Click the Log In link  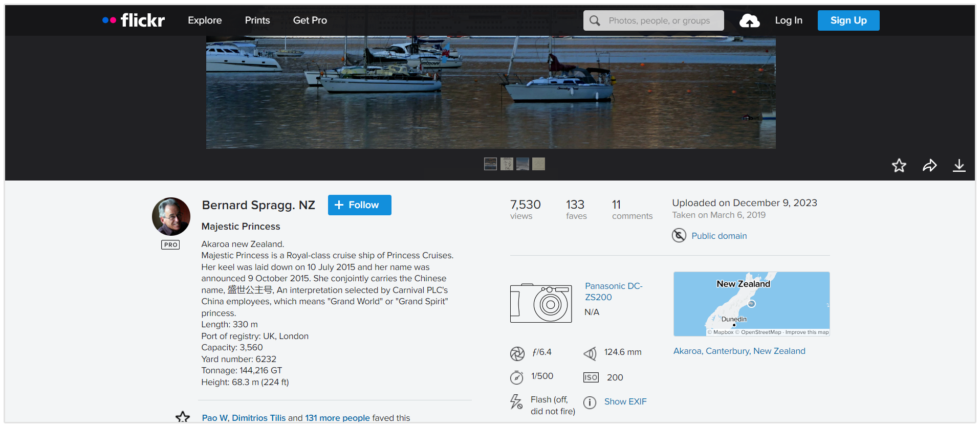(788, 20)
